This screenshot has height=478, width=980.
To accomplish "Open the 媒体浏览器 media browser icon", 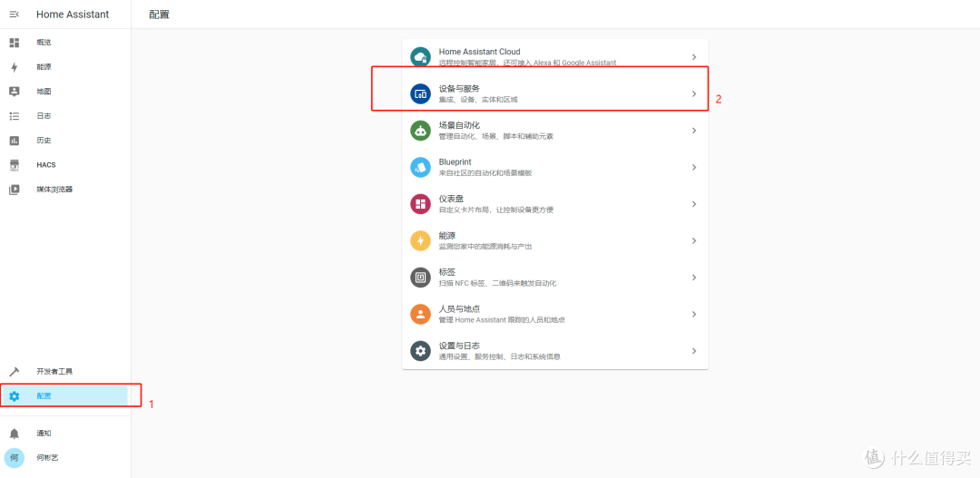I will (15, 190).
